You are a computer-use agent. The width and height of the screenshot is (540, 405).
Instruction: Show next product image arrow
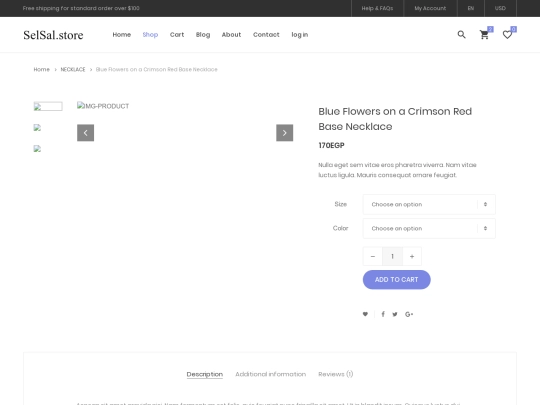[284, 133]
